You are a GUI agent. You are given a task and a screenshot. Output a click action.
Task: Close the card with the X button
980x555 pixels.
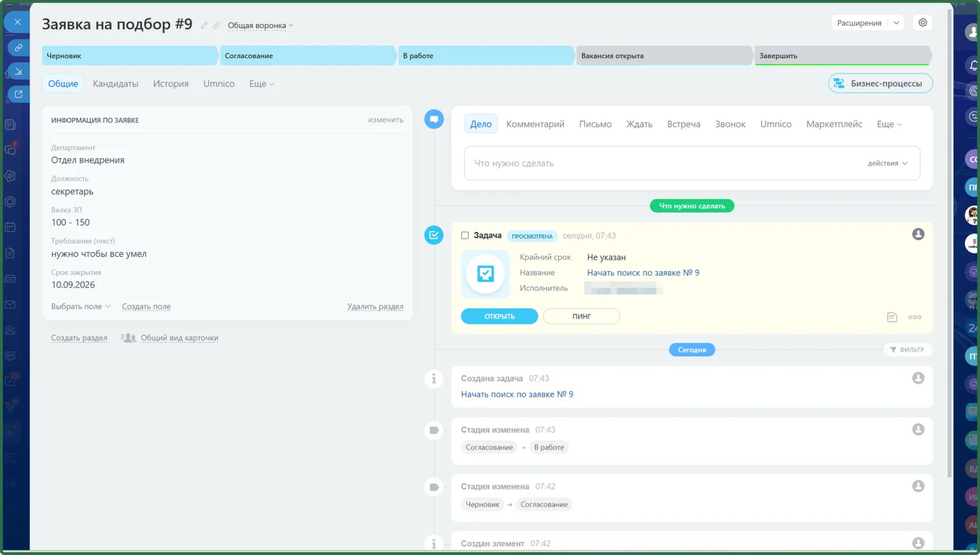17,22
